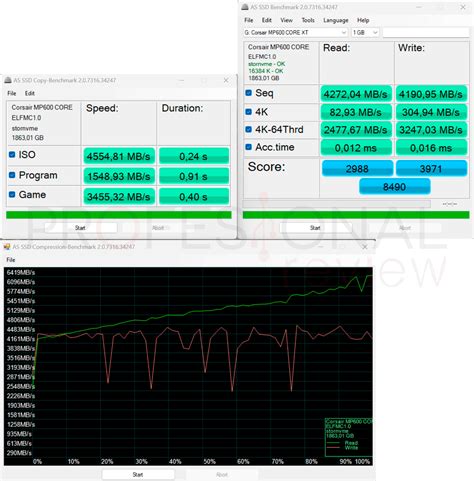474x481 pixels.
Task: Click the Seq write value 4190,95 MB/s
Action: (x=431, y=94)
